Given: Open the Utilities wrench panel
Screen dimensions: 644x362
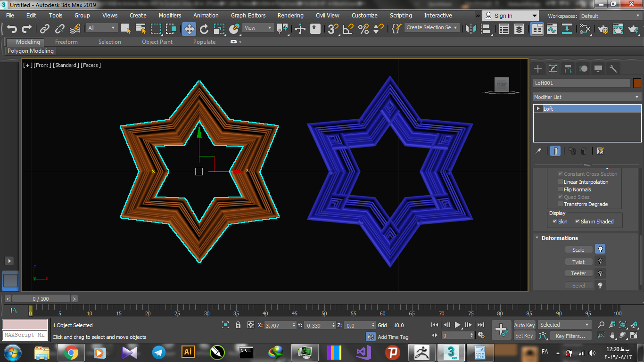Looking at the screenshot, I should (x=613, y=69).
